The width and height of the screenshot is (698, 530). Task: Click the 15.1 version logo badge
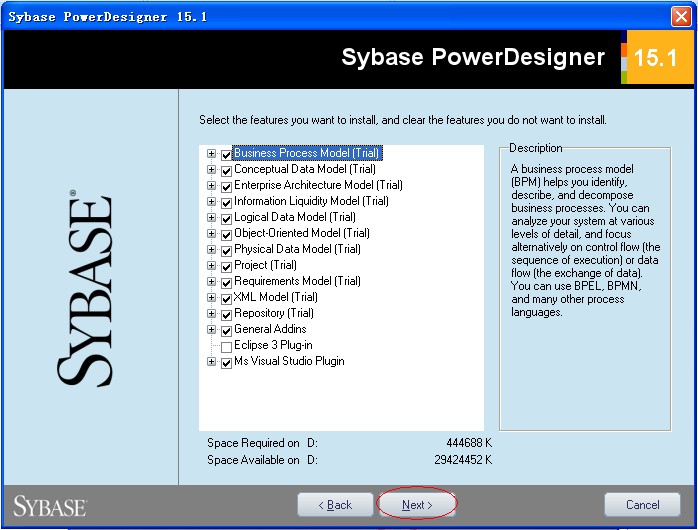click(x=655, y=58)
